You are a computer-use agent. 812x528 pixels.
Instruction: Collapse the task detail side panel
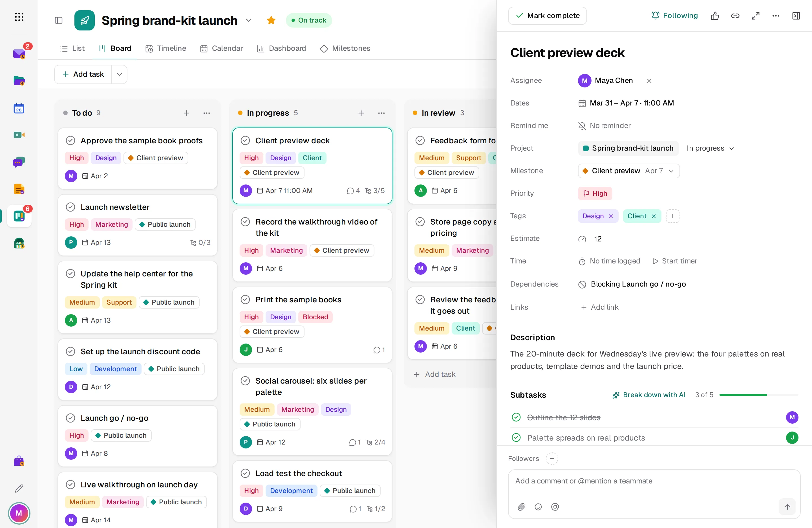tap(796, 16)
